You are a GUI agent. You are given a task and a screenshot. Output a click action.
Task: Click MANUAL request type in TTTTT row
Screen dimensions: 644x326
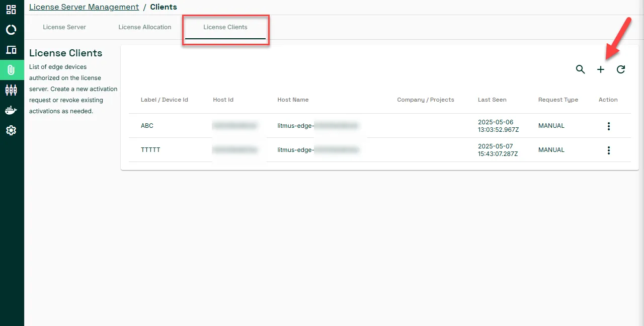551,150
